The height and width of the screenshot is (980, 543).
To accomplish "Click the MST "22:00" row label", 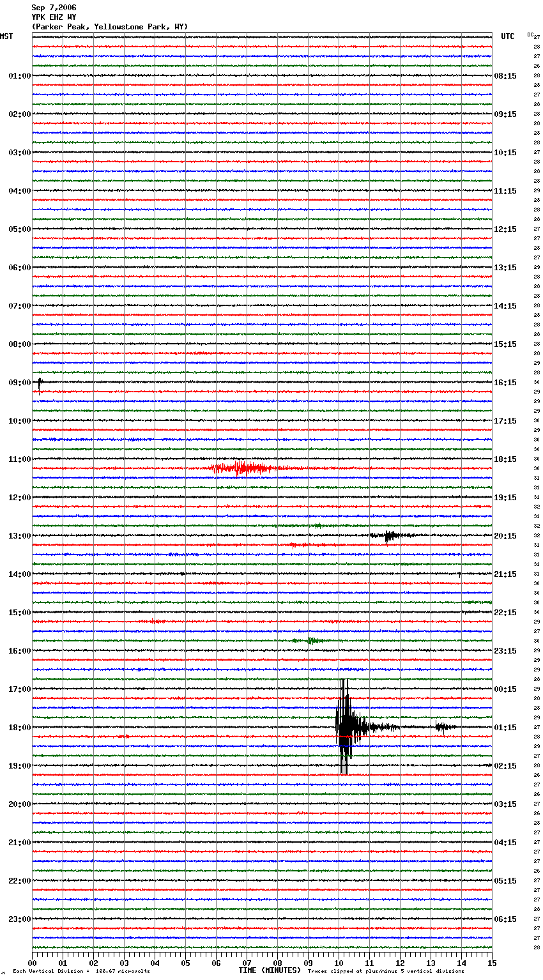I will (20, 881).
